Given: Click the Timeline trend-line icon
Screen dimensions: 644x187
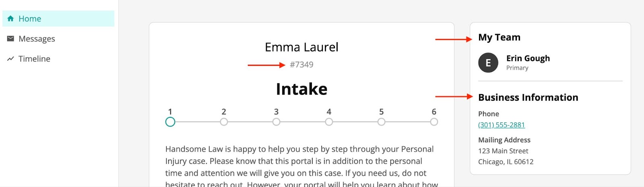Looking at the screenshot, I should point(10,59).
